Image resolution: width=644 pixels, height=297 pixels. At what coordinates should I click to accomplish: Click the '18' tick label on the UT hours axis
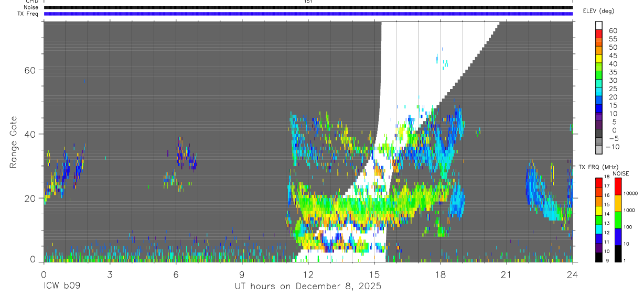pos(441,274)
